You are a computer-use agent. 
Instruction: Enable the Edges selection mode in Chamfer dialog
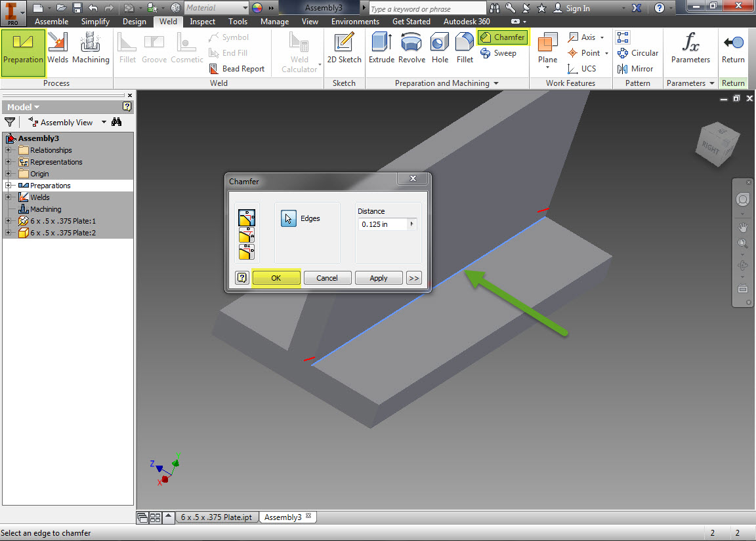click(288, 218)
